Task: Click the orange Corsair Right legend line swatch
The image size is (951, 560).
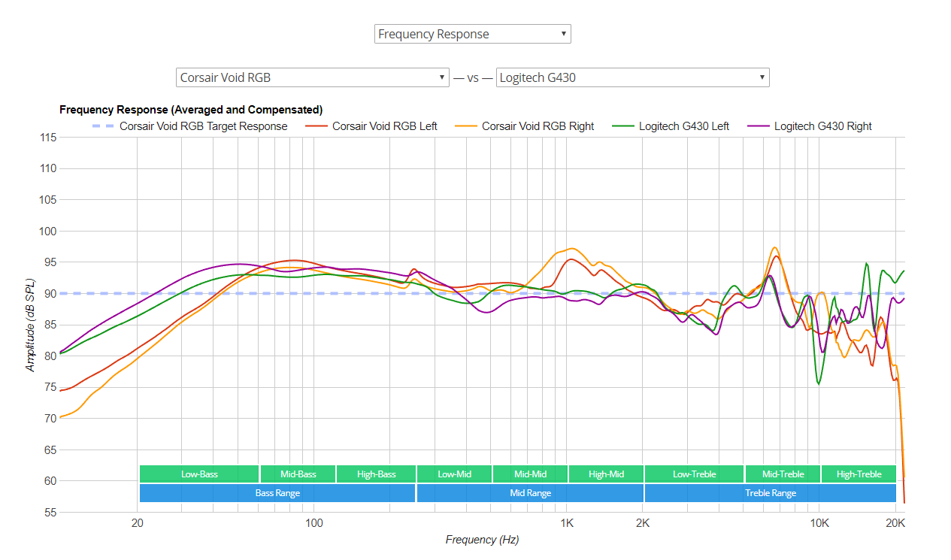Action: pos(465,126)
